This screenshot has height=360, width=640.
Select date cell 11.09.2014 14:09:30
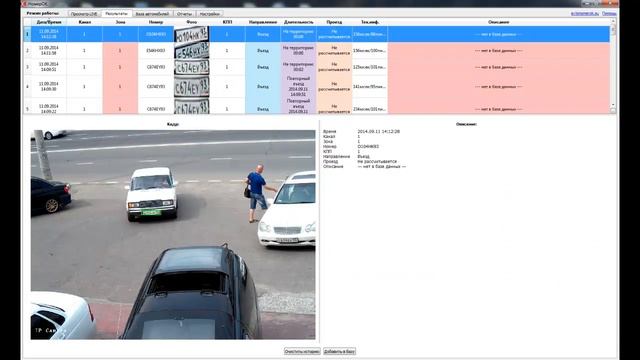tap(49, 87)
